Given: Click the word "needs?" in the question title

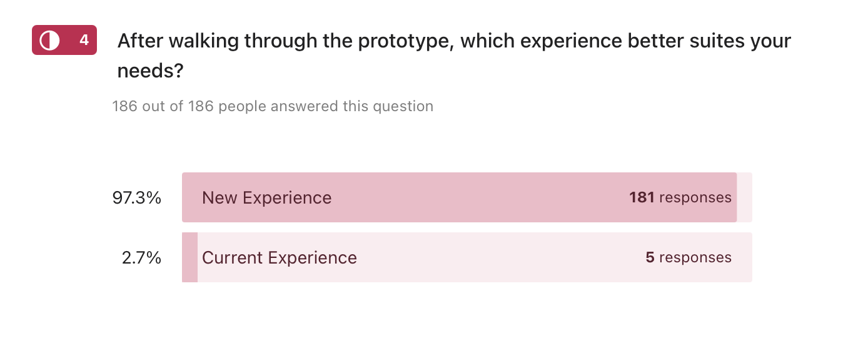Looking at the screenshot, I should pyautogui.click(x=150, y=71).
